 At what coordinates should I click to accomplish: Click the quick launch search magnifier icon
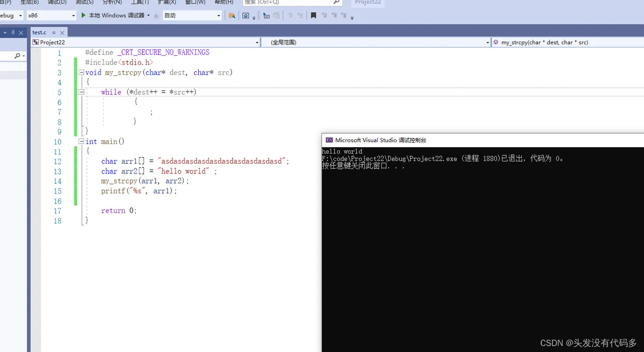tap(337, 2)
